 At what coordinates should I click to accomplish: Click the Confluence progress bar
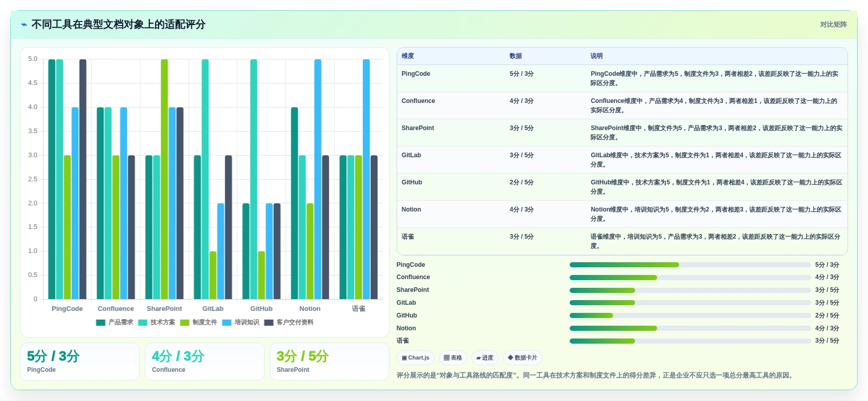pyautogui.click(x=690, y=278)
